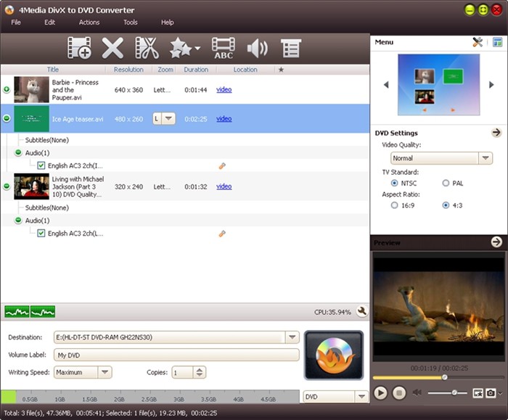Viewport: 508px width, 420px height.
Task: Start burning with the disc flame button
Action: 334,355
